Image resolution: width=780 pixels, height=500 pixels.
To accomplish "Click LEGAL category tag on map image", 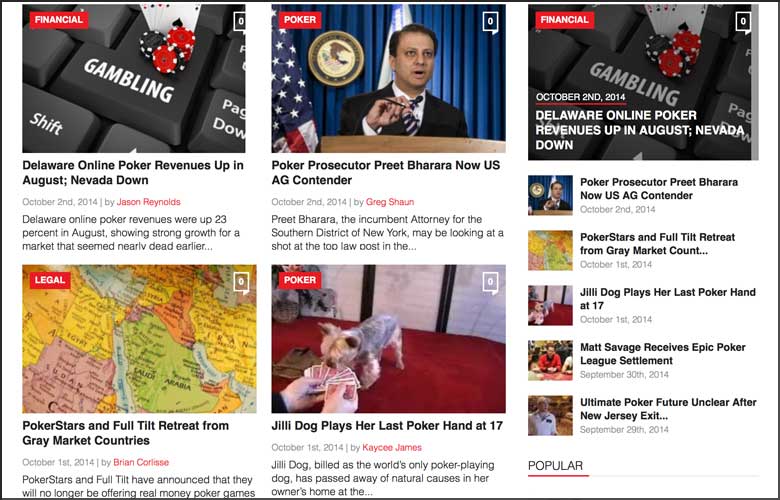I will click(50, 280).
